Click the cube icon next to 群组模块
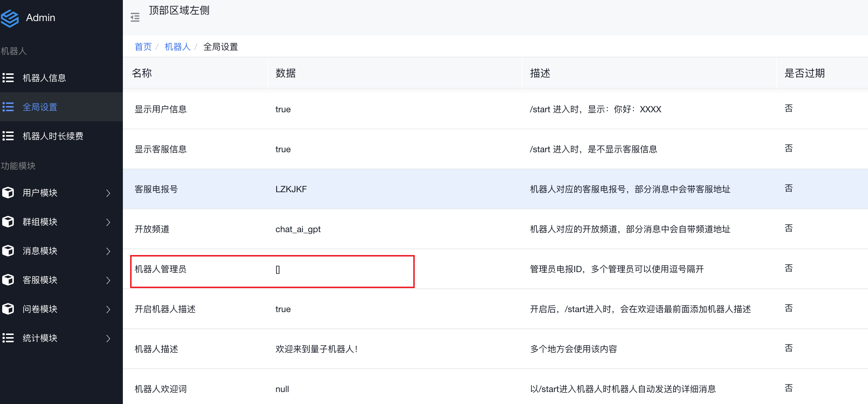Viewport: 868px width, 404px height. [8, 222]
